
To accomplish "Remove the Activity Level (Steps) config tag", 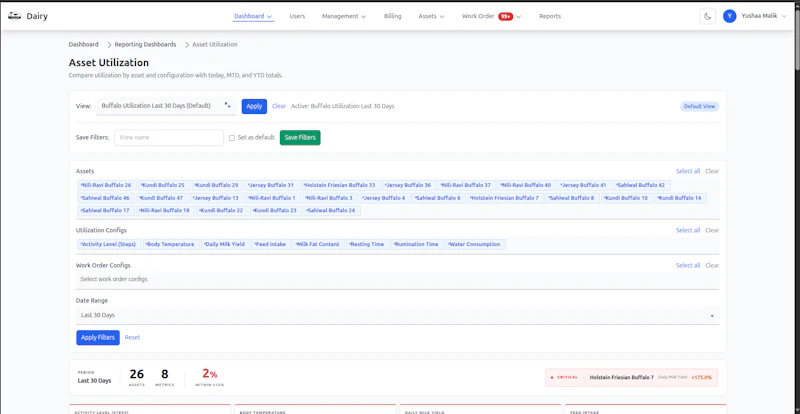I will [x=82, y=244].
